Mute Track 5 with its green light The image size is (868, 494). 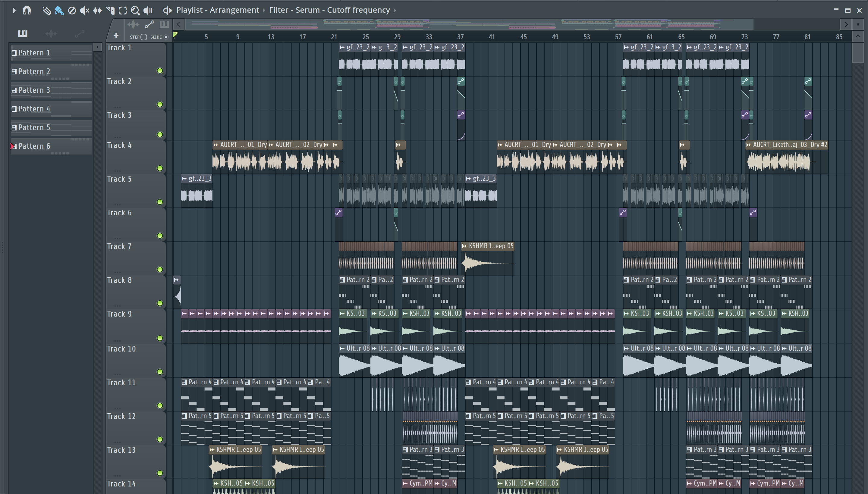159,202
